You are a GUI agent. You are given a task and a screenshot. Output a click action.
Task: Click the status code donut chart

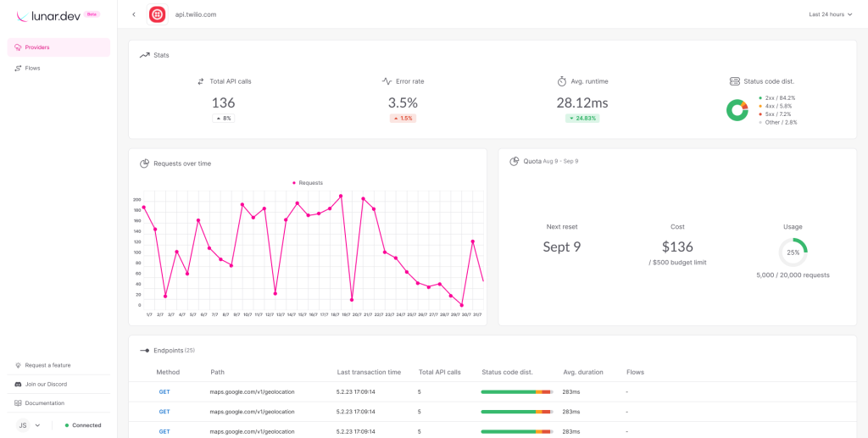pos(737,109)
